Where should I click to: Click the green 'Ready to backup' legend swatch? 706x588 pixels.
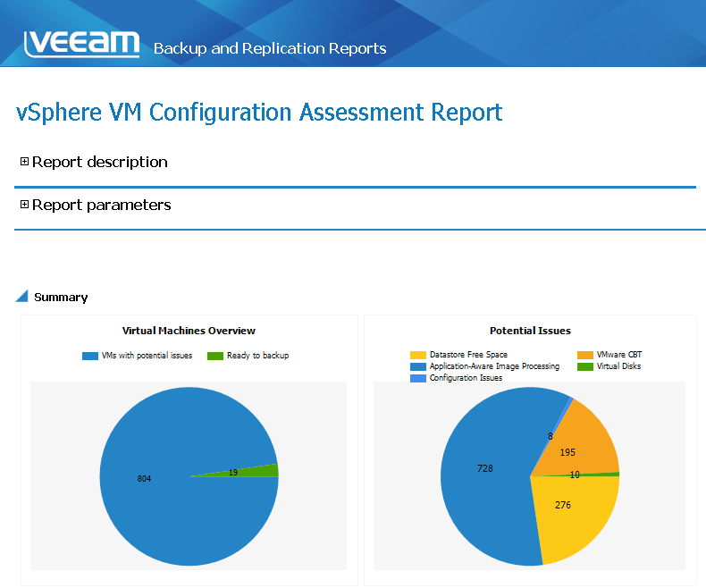click(x=215, y=356)
